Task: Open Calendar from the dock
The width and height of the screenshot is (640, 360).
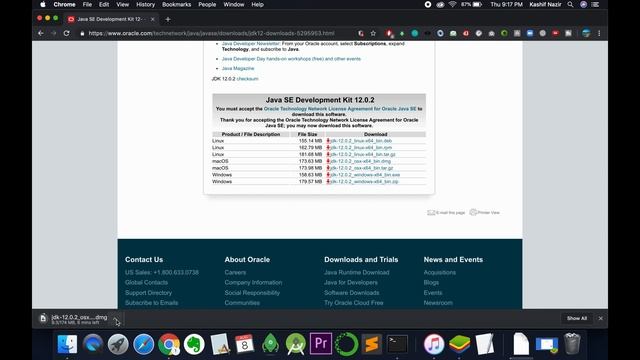Action: coord(244,344)
